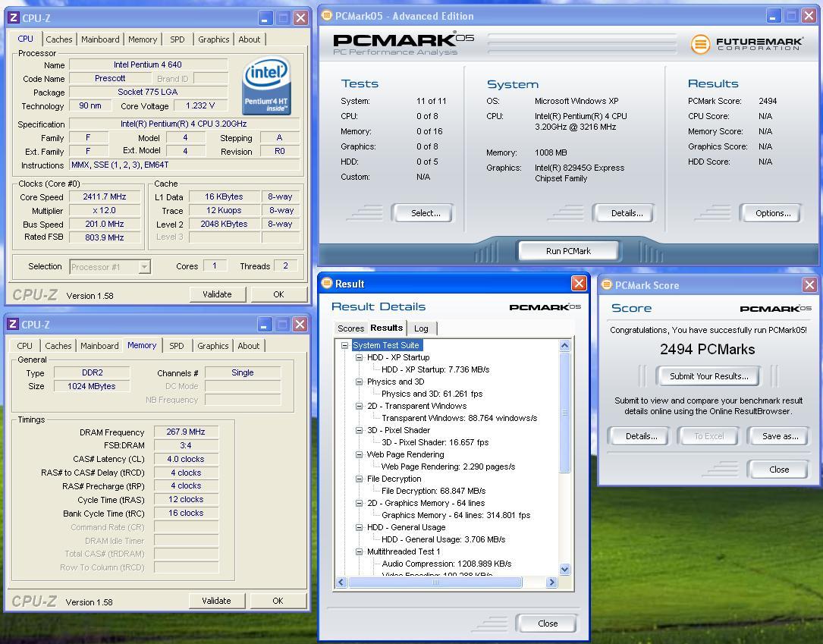The height and width of the screenshot is (644, 823).
Task: Click scroll-up arrow in results tree
Action: 565,345
